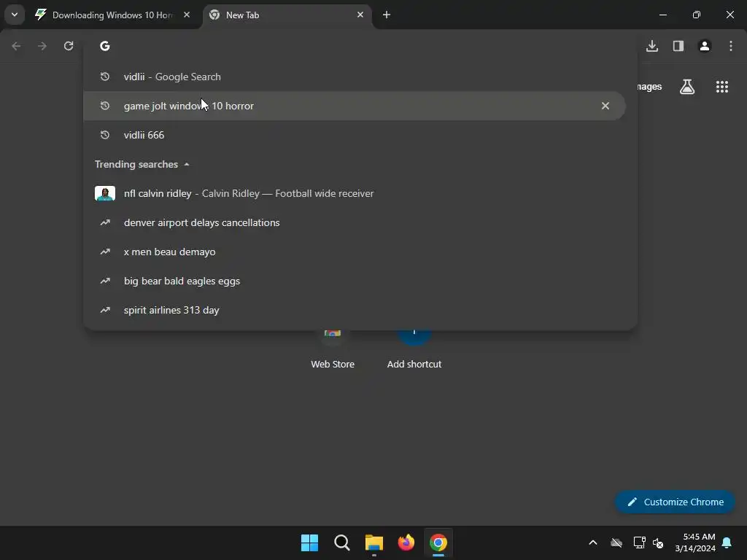
Task: Open the Windows Start menu
Action: (x=309, y=542)
